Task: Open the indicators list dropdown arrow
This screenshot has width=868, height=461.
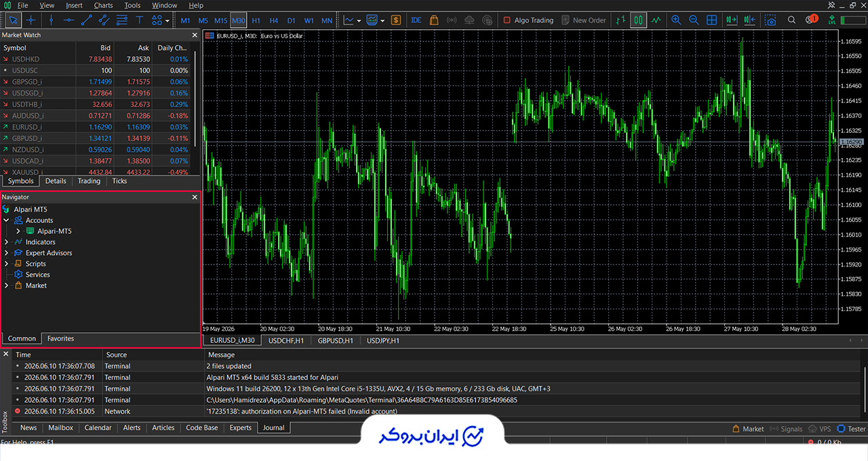Action: [359, 20]
